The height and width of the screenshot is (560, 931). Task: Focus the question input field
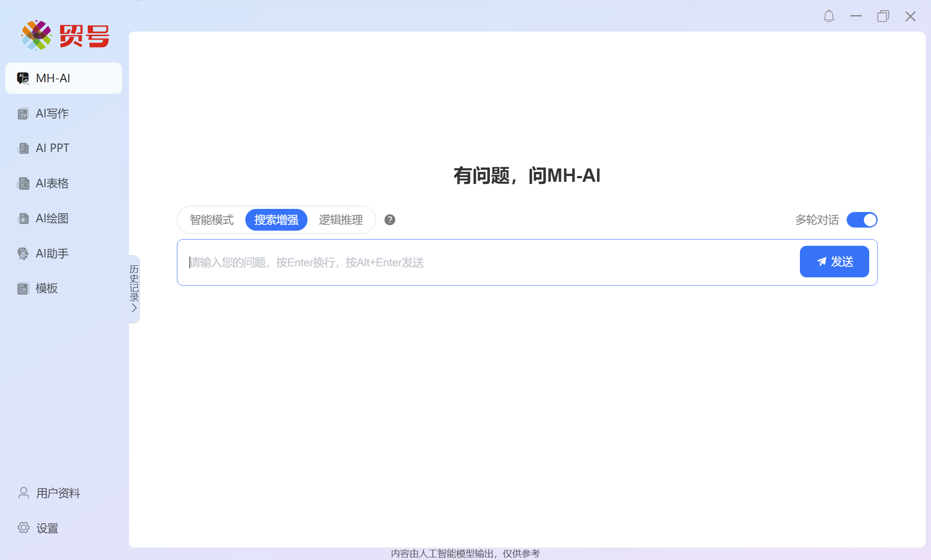pos(488,262)
